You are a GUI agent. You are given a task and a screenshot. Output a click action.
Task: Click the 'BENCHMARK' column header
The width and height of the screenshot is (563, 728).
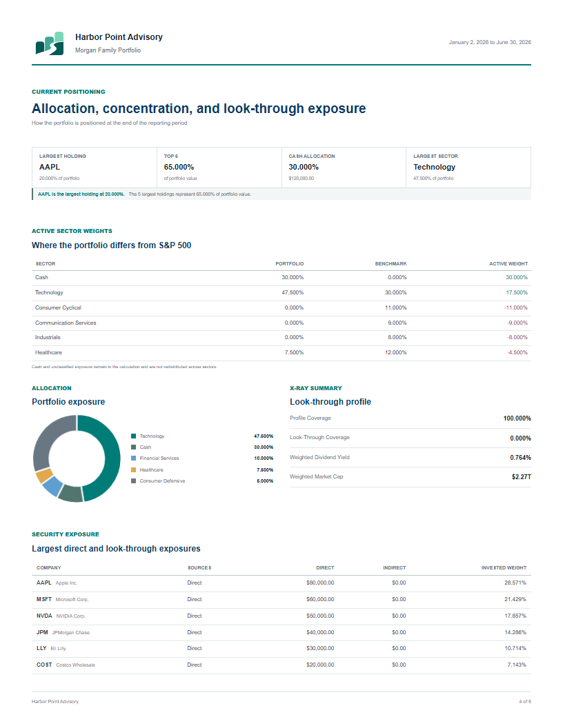point(391,264)
